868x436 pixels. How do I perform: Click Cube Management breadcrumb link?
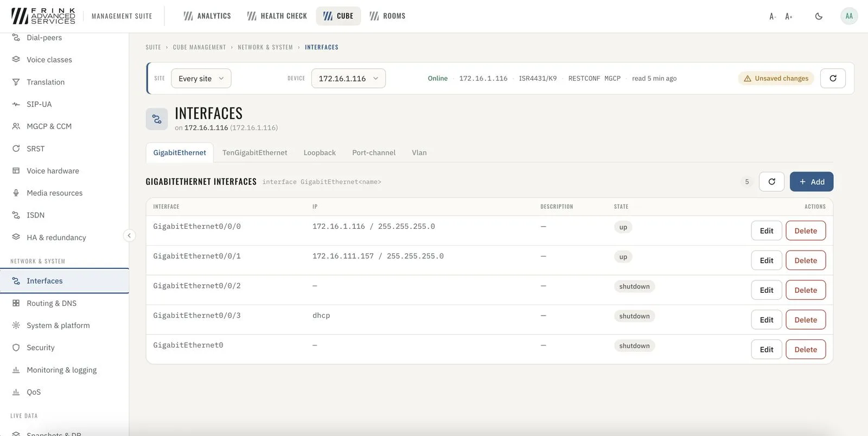200,47
